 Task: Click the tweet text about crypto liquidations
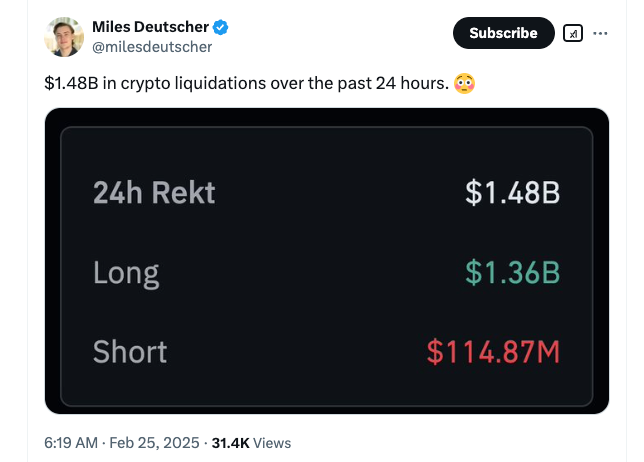246,83
